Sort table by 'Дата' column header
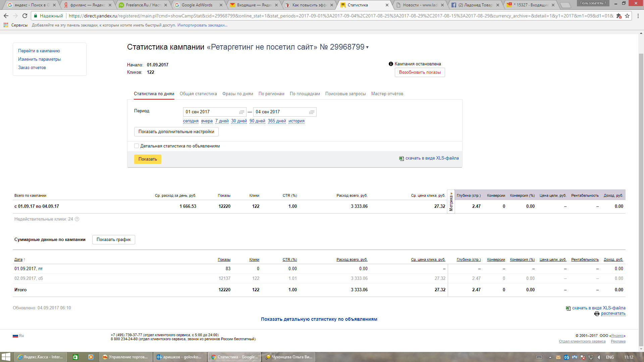The width and height of the screenshot is (644, 362). pos(18,259)
